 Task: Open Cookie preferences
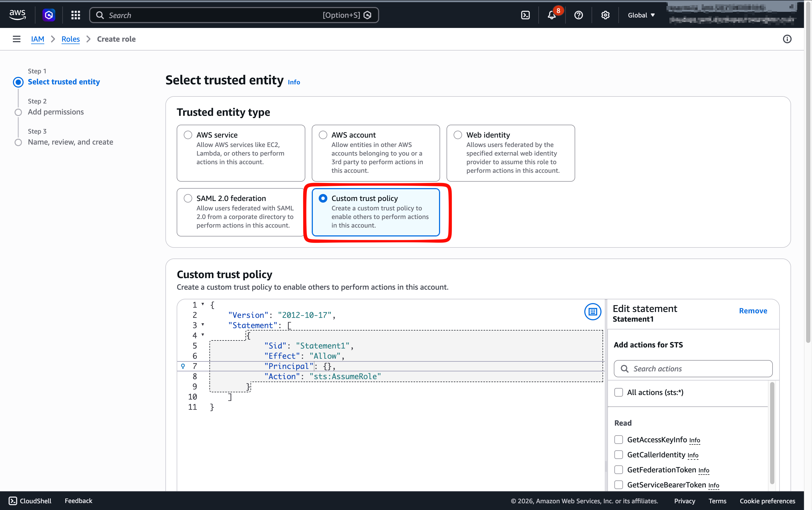767,501
